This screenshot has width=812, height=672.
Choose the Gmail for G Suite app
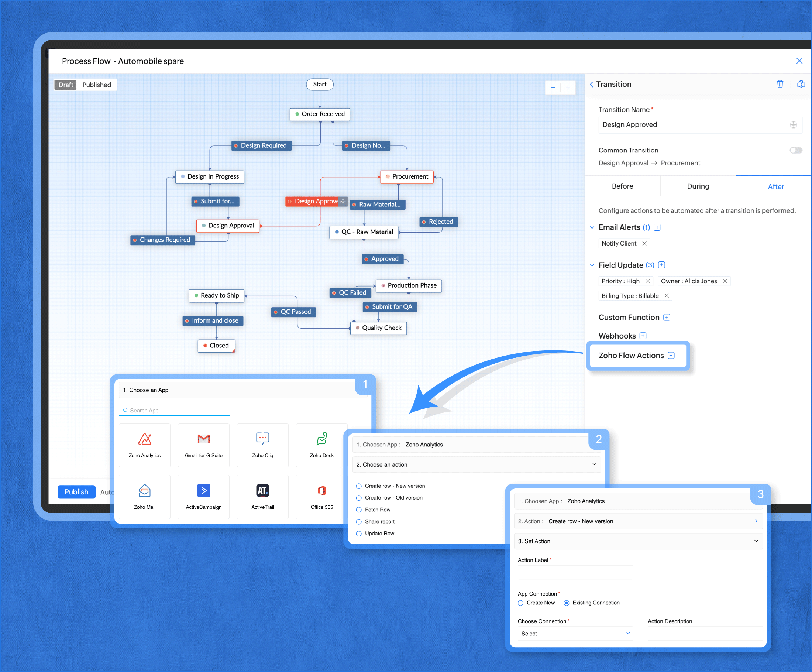tap(203, 444)
